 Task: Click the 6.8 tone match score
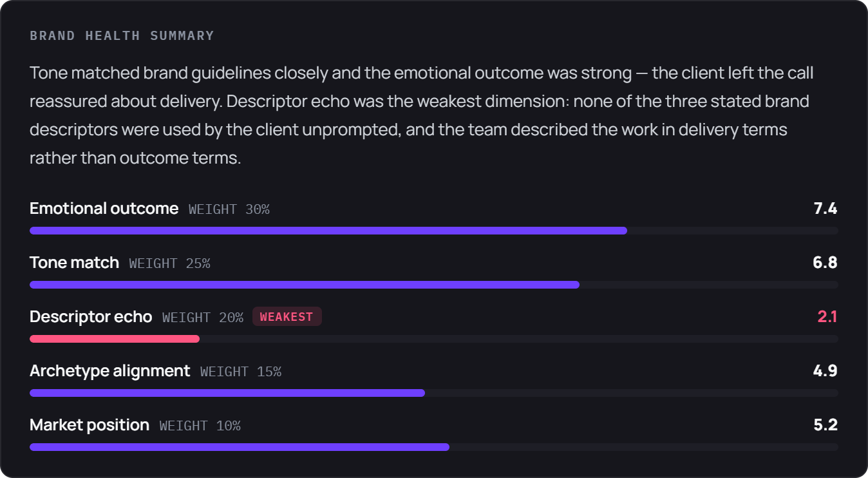click(825, 263)
